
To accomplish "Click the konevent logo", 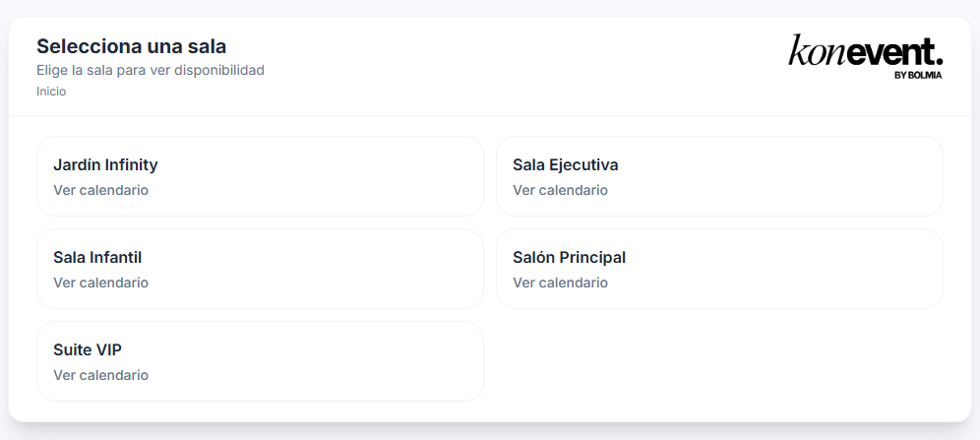I will coord(865,51).
